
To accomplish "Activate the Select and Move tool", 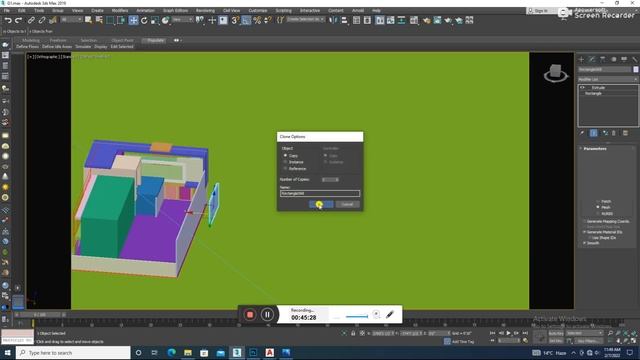I will click(x=133, y=20).
